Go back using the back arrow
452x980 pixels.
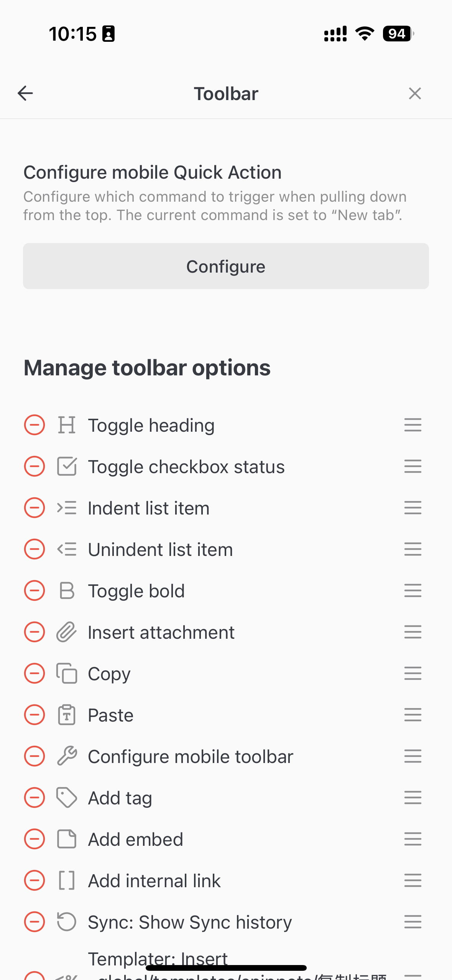(25, 93)
